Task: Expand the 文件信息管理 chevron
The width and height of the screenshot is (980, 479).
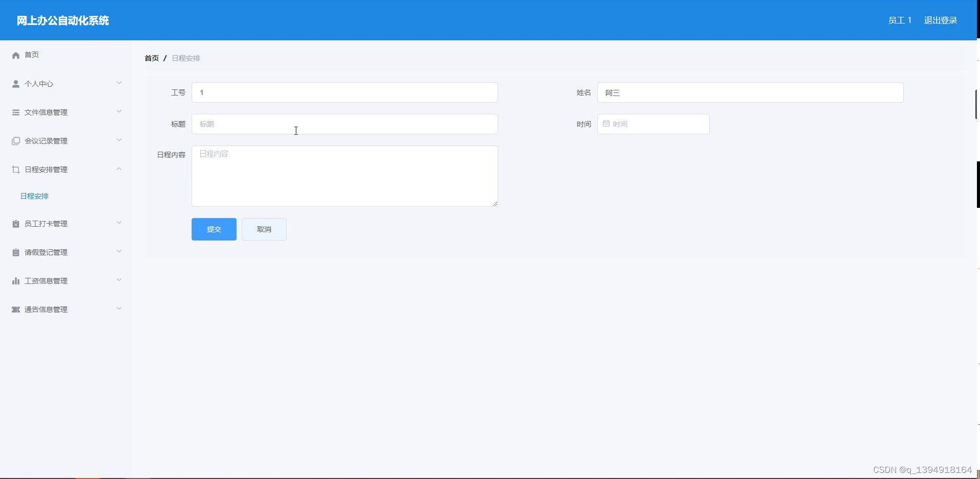Action: pos(119,111)
